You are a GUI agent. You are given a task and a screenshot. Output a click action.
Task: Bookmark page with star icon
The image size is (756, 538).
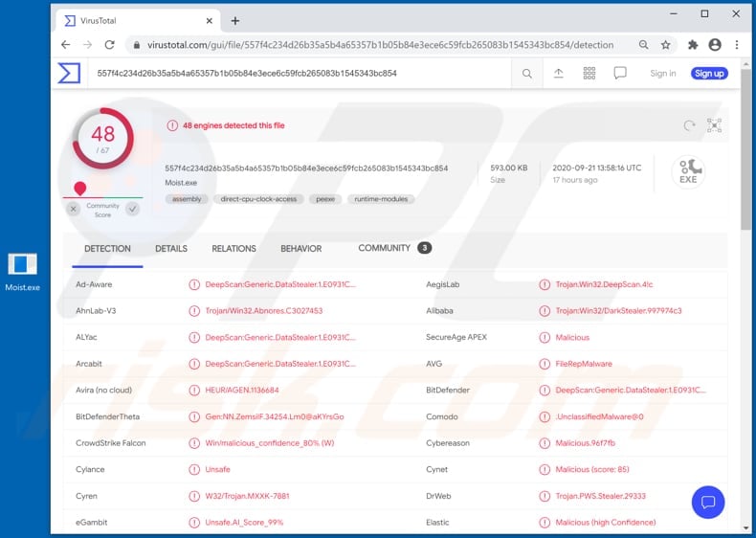pyautogui.click(x=666, y=45)
